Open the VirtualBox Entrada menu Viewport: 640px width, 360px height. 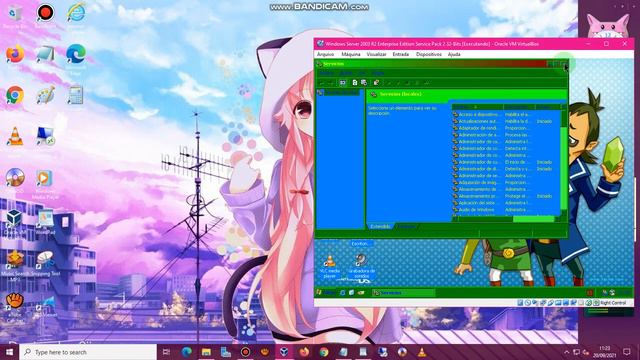[401, 54]
